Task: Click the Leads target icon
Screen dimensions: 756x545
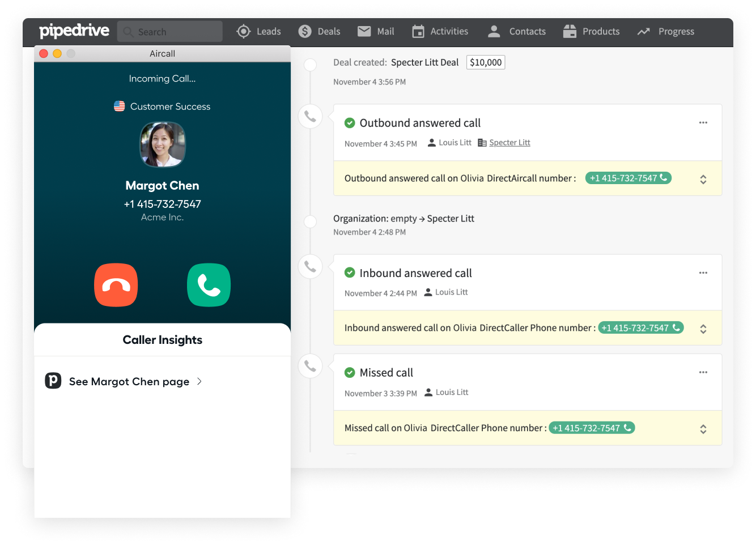Action: [x=244, y=32]
